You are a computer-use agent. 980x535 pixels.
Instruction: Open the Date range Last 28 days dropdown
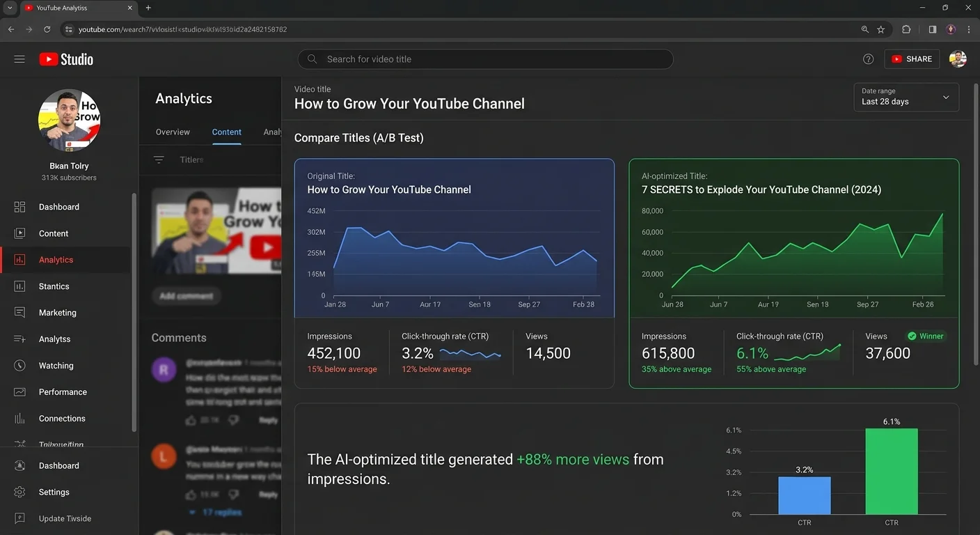pyautogui.click(x=906, y=97)
